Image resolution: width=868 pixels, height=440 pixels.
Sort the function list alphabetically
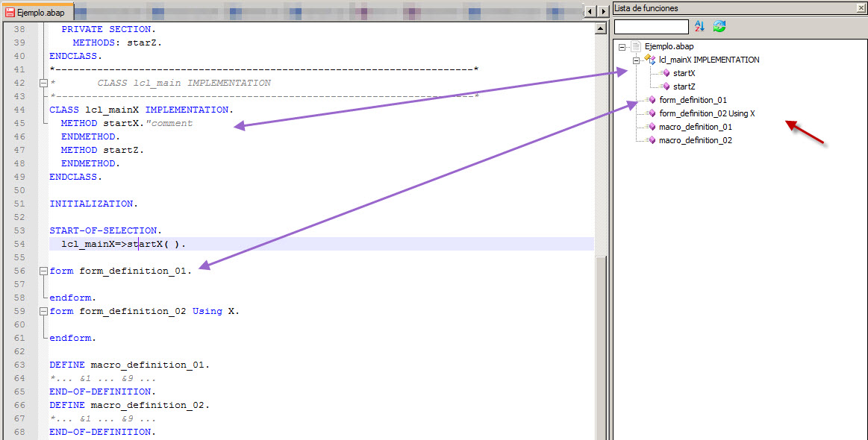[x=699, y=27]
